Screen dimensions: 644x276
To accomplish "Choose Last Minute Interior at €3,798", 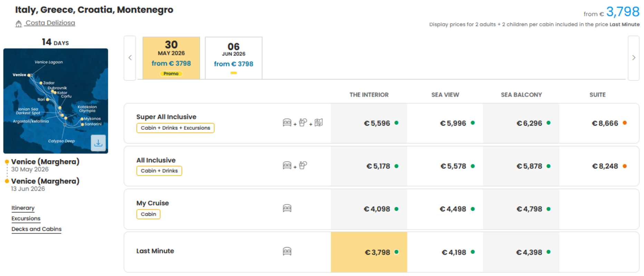I will [x=369, y=252].
